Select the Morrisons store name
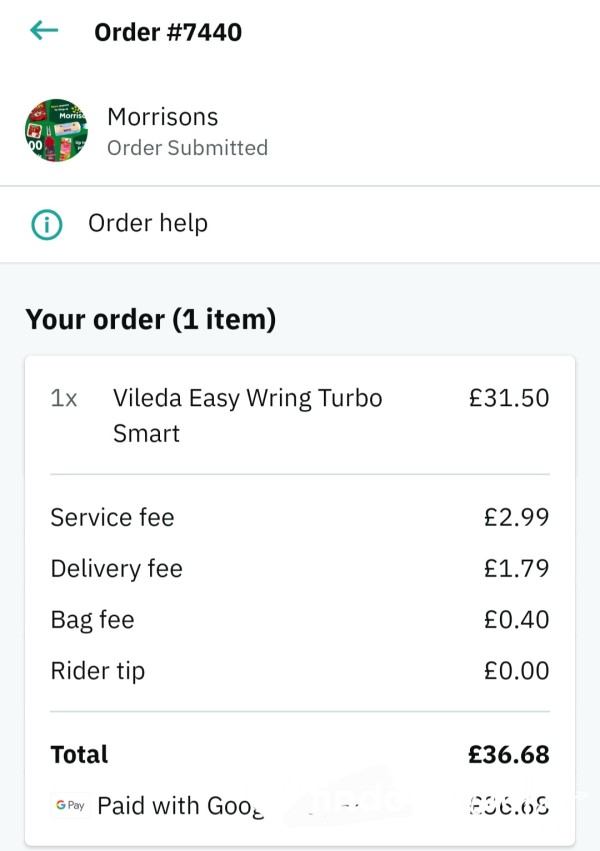 pos(163,117)
